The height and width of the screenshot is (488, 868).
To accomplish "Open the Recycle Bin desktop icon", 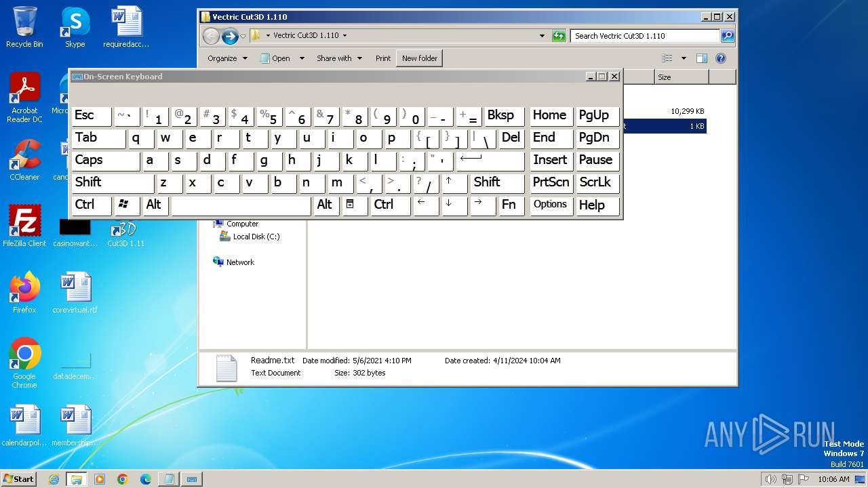I will pyautogui.click(x=24, y=27).
